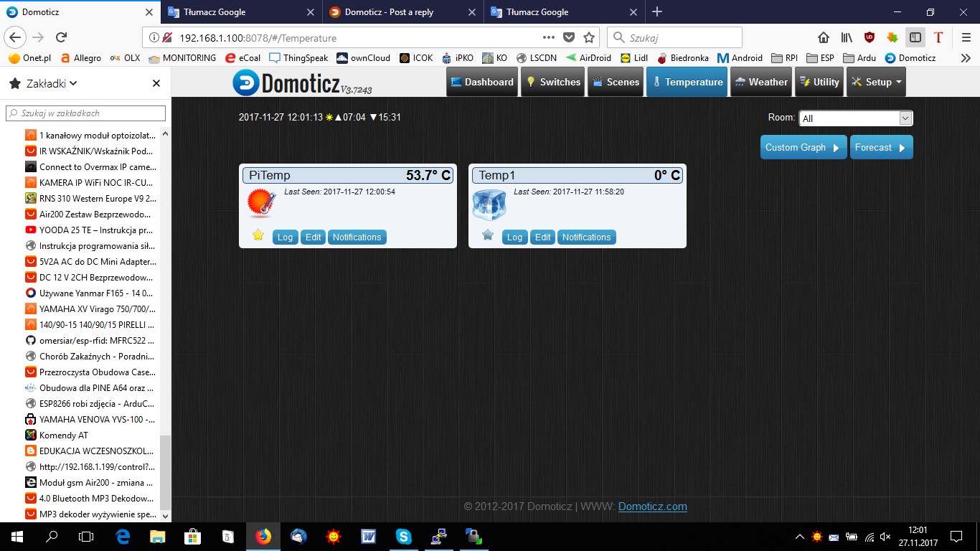Open the Switches tab

coord(552,82)
